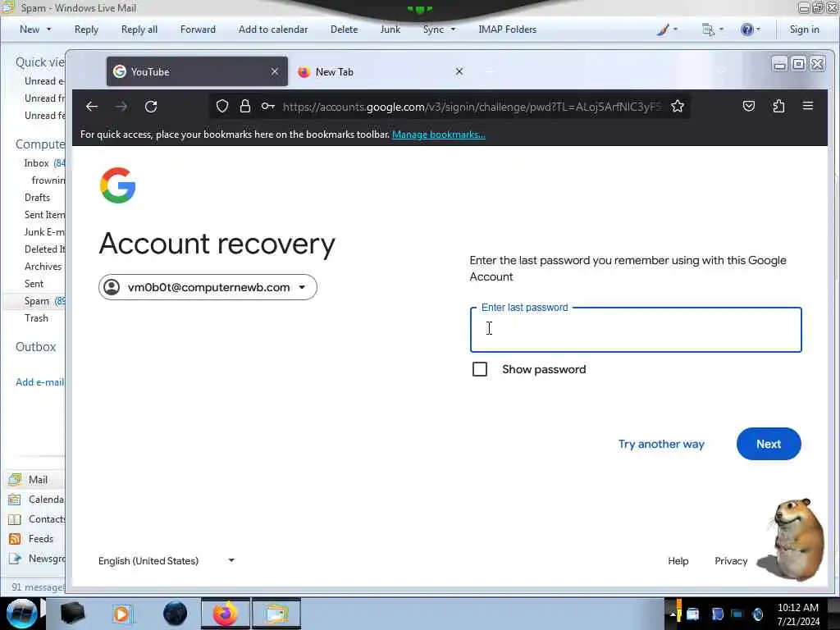Switch to the YouTube tab
Screen dimensions: 840x630
(197, 71)
